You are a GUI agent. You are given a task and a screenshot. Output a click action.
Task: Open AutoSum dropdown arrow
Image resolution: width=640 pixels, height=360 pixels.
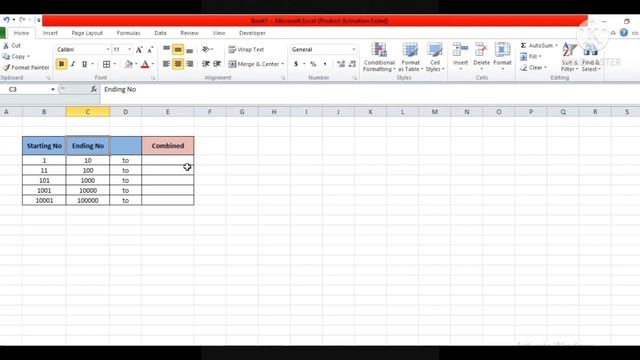(556, 45)
